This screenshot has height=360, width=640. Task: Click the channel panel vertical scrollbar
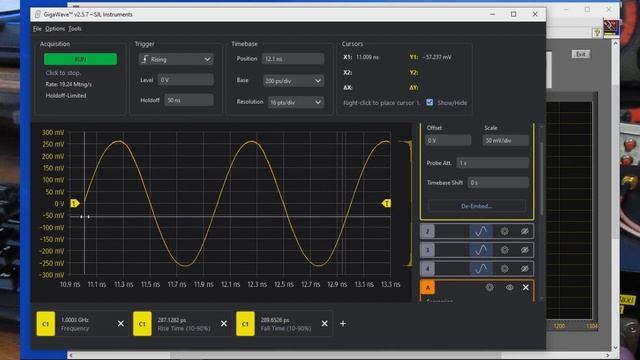pos(542,178)
